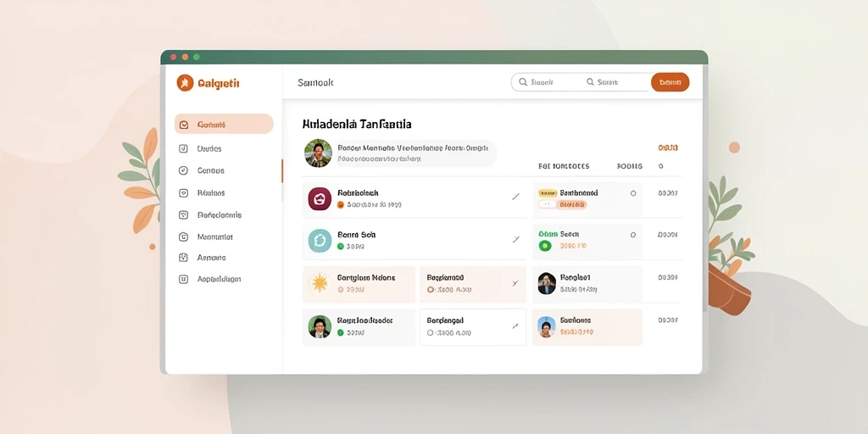Screen dimensions: 868x434
Task: Click the first column header label above the right cards
Action: coord(564,166)
